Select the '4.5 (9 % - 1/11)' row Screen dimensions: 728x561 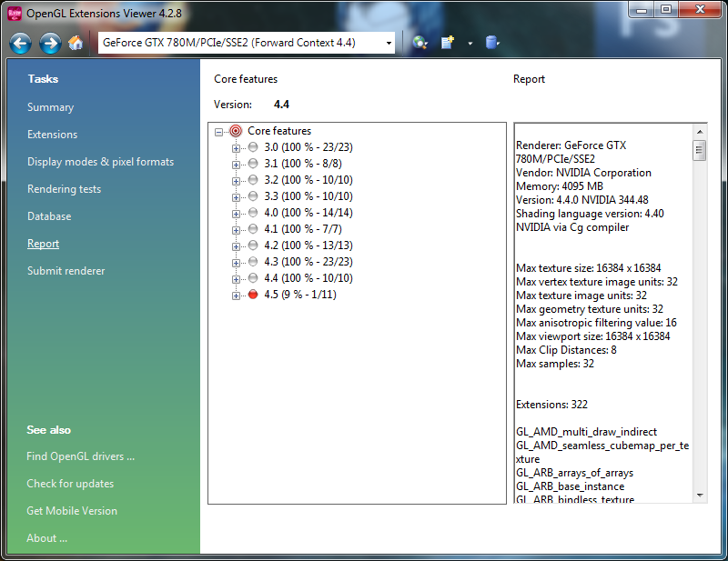(x=300, y=295)
